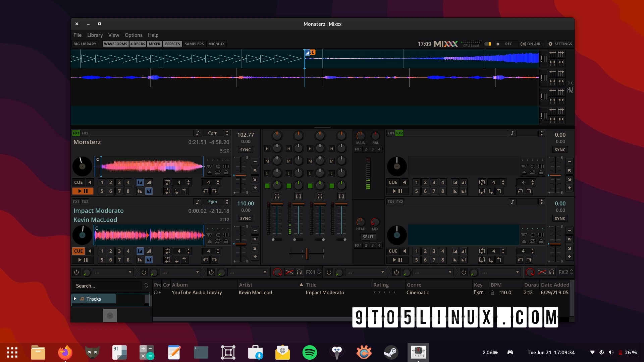Open the Options menu
The width and height of the screenshot is (644, 362).
pyautogui.click(x=133, y=35)
